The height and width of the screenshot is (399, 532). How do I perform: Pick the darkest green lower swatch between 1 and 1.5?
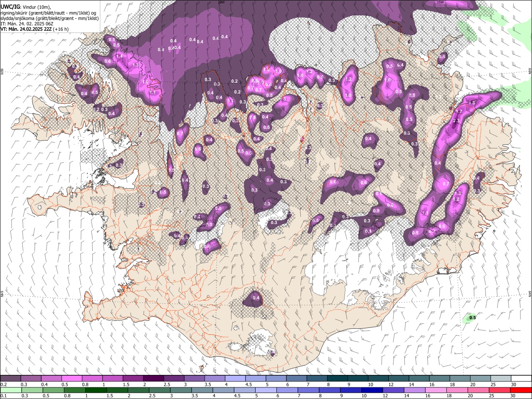click(96, 390)
